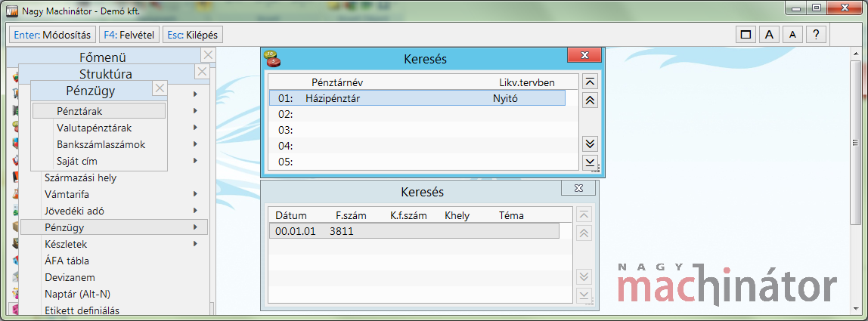Open help with the question mark icon

pos(815,35)
